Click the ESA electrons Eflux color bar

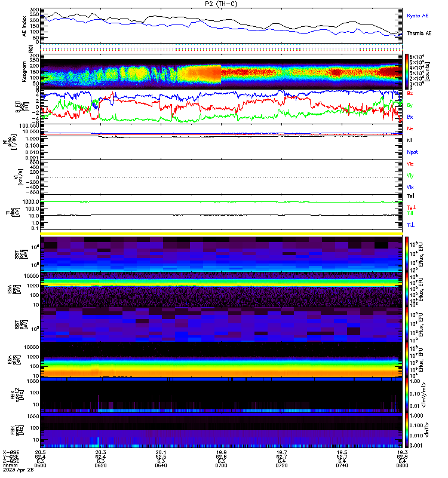407,360
